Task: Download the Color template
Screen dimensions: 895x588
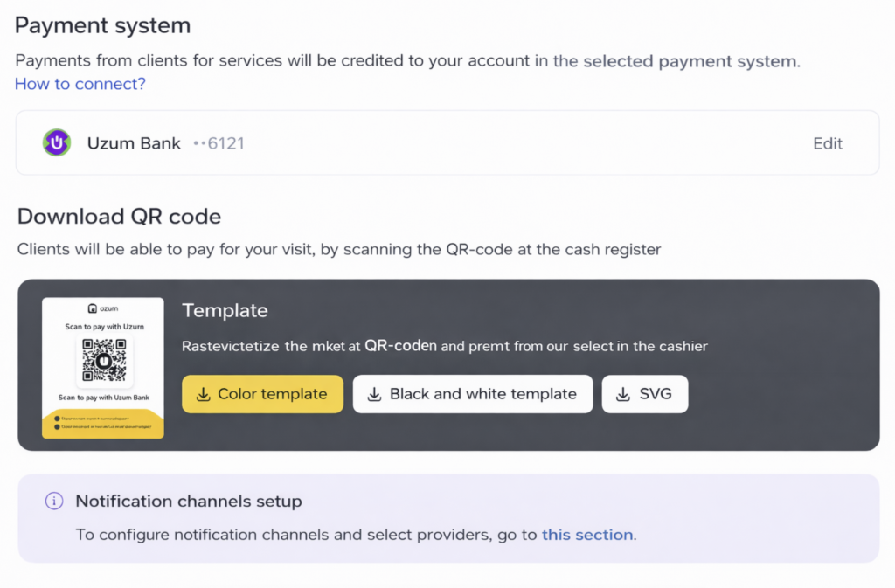Action: [x=263, y=394]
